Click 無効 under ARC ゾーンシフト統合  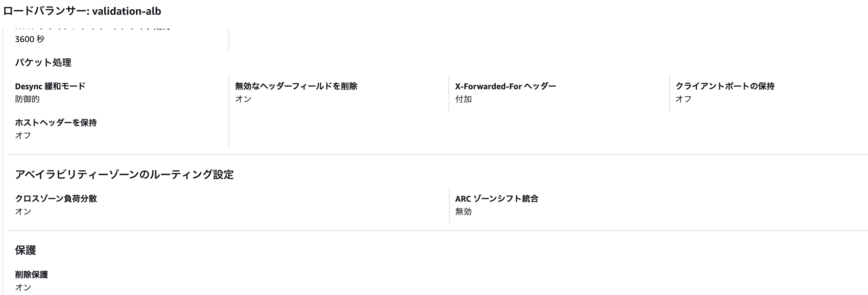[463, 212]
